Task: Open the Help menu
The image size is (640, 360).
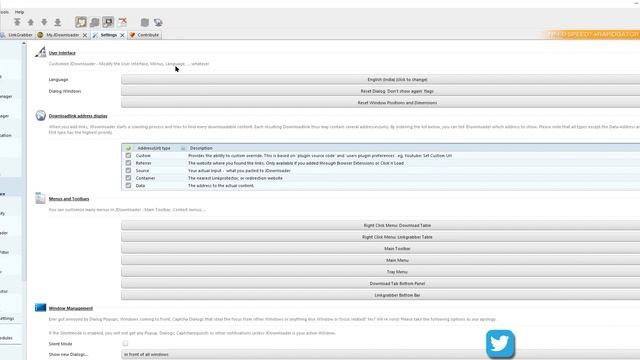Action: (x=19, y=12)
